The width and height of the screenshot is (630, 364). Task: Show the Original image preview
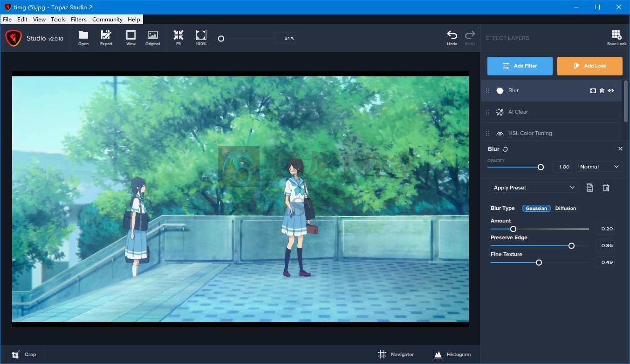(152, 38)
